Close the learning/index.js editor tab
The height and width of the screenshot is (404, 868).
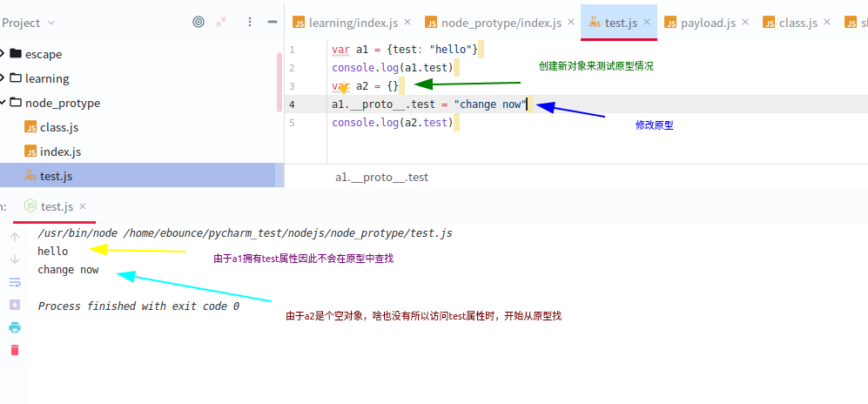click(407, 23)
